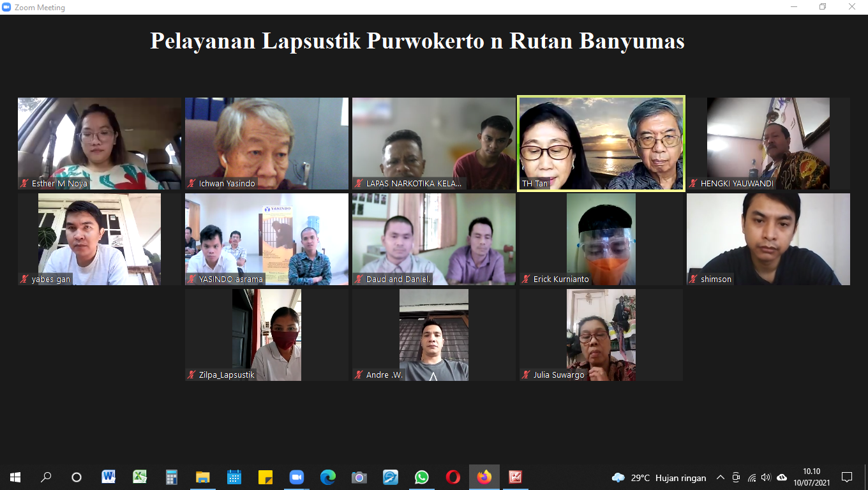Open the notification action center
868x490 pixels.
pyautogui.click(x=847, y=477)
